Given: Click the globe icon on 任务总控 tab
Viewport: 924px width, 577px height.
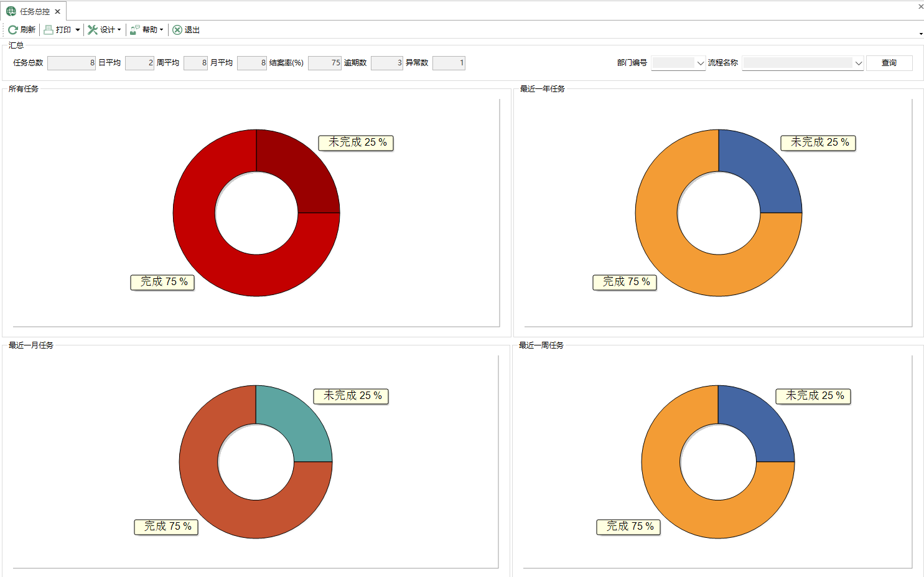Looking at the screenshot, I should [x=11, y=11].
